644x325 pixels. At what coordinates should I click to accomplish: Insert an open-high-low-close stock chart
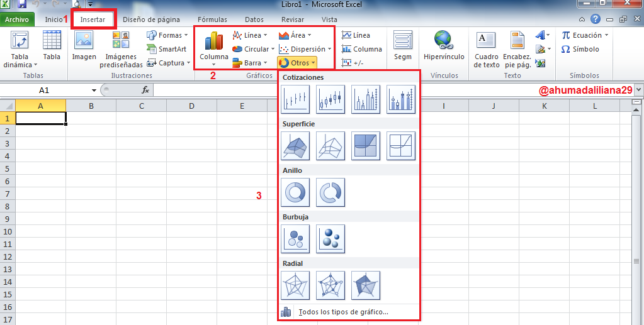pyautogui.click(x=330, y=99)
